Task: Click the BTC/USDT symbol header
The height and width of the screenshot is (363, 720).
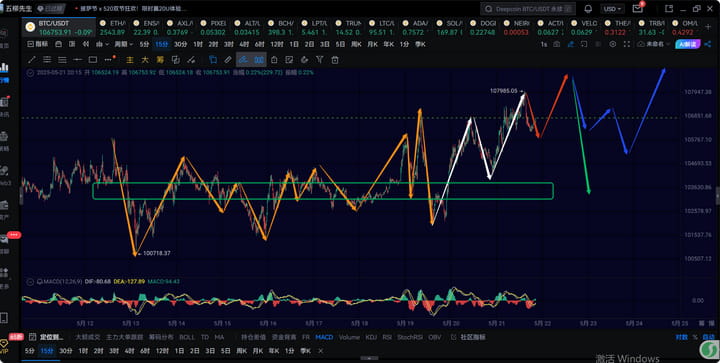Action: pyautogui.click(x=59, y=28)
